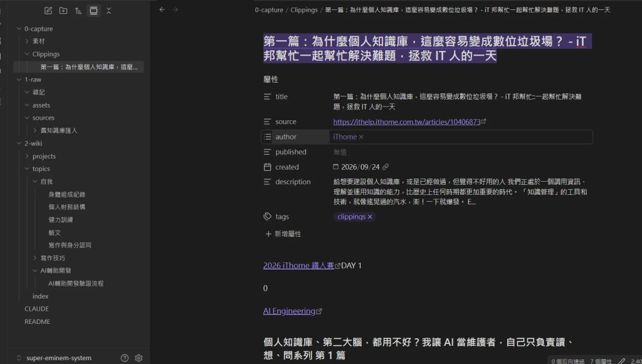Follow the AI Engineering link
This screenshot has height=364, width=642.
tap(289, 311)
